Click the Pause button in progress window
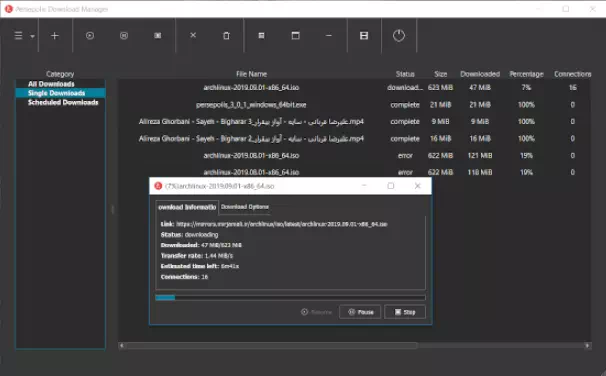Viewport: 606px width, 376px height. pos(360,312)
